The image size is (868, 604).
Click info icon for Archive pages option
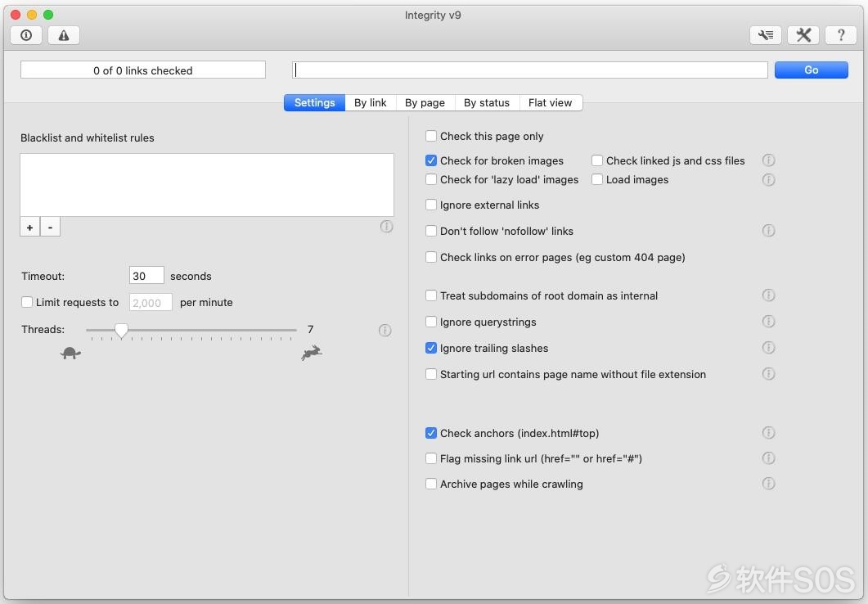(x=768, y=484)
